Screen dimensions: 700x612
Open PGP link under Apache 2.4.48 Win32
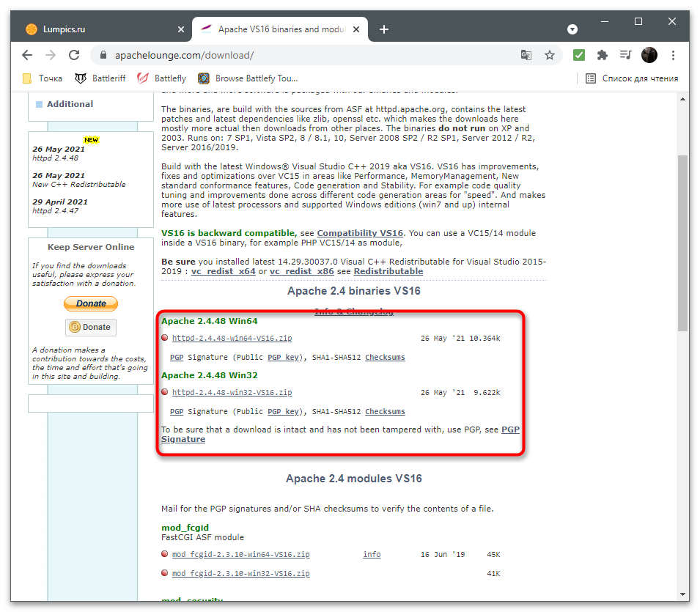click(177, 412)
